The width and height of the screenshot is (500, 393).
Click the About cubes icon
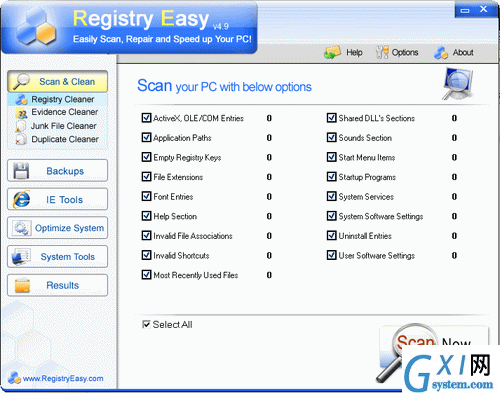pos(441,53)
